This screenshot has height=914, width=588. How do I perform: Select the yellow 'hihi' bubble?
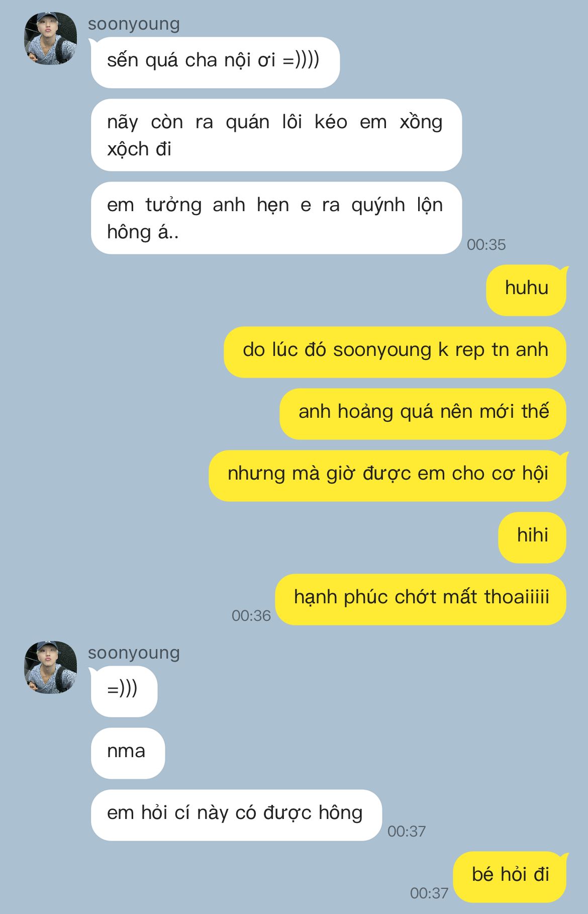click(x=532, y=537)
